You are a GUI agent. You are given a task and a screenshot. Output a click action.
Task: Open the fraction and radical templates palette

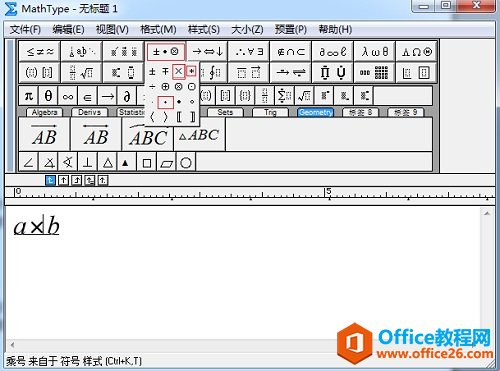click(x=82, y=72)
